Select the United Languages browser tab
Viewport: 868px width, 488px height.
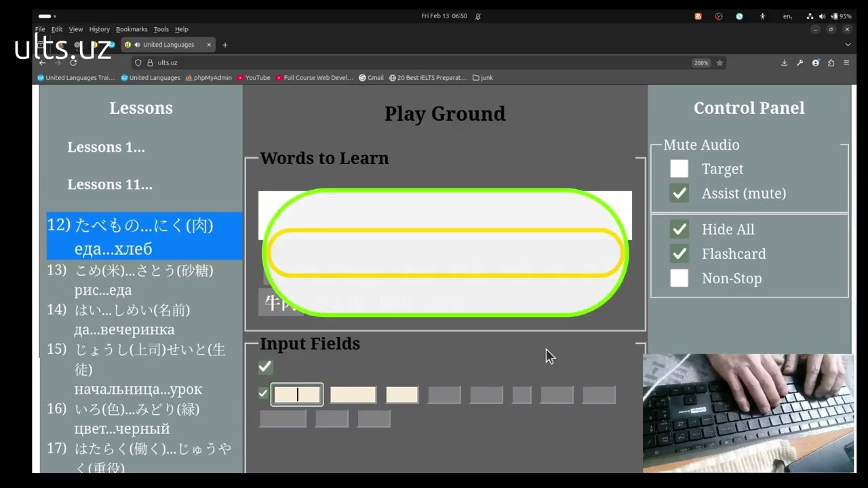[x=168, y=45]
